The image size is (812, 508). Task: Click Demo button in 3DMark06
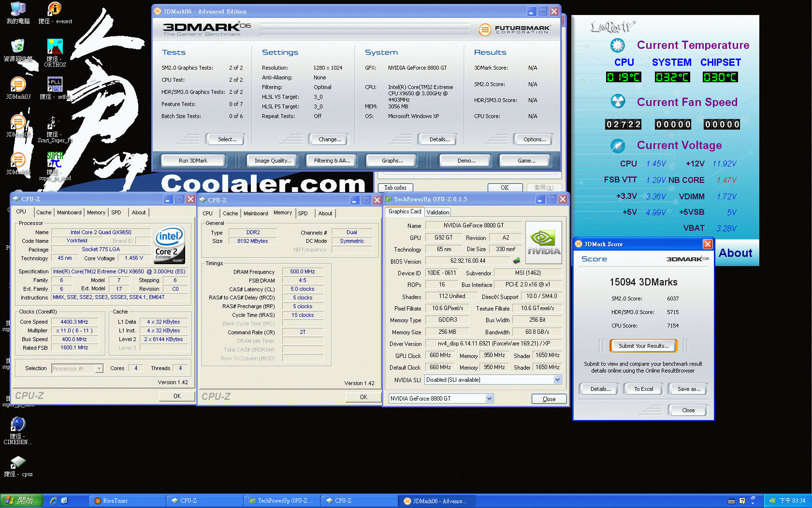point(466,161)
